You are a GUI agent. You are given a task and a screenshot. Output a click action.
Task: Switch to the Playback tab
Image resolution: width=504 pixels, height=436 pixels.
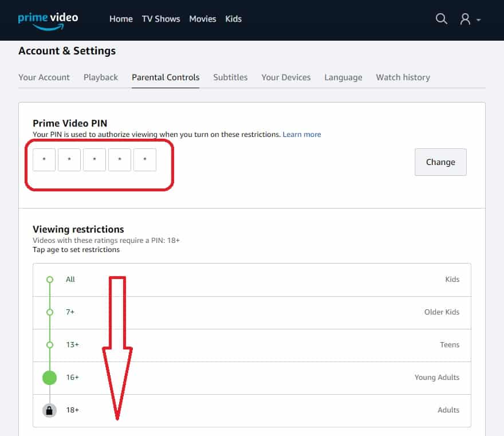pyautogui.click(x=101, y=77)
